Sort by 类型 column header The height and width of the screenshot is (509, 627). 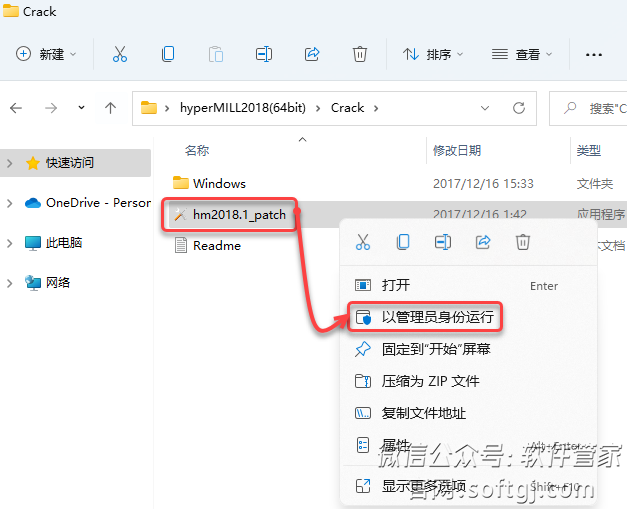588,151
